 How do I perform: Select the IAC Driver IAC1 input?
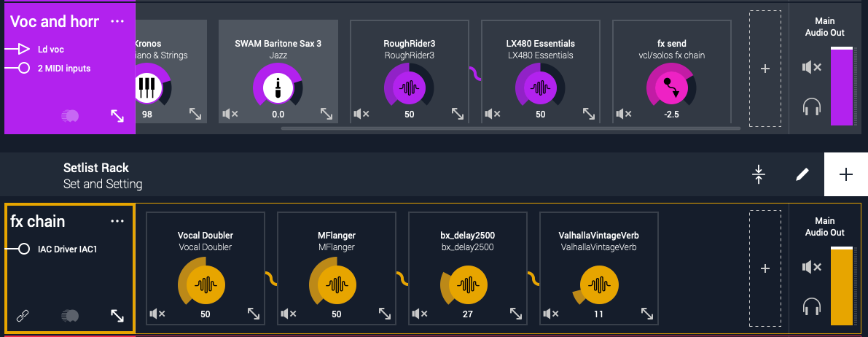(68, 249)
